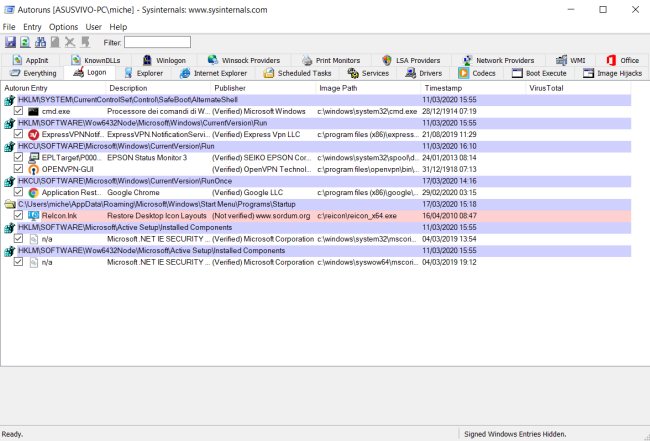Disable the OPENVPN-GUI startup entry
Image resolution: width=650 pixels, height=441 pixels.
point(18,169)
